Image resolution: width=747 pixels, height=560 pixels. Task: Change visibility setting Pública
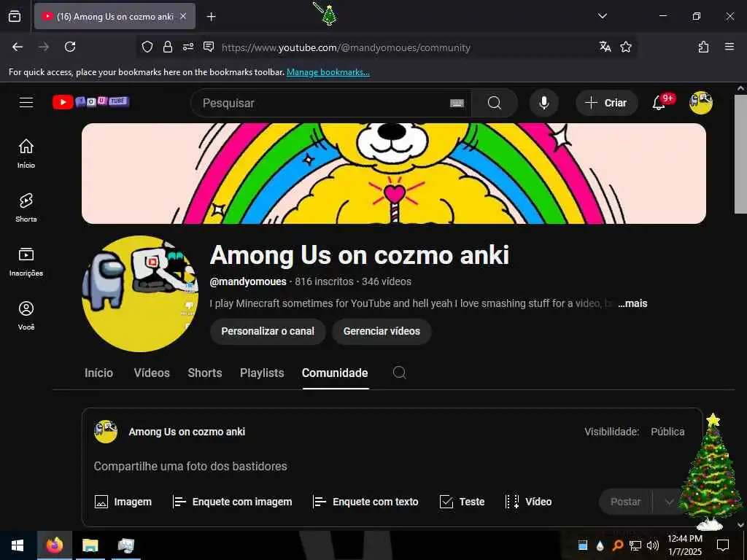point(667,432)
